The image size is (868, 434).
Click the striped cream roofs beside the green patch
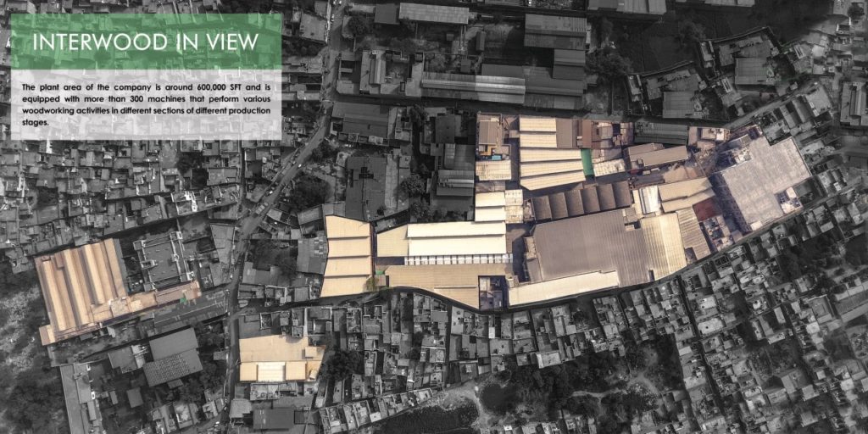pos(549,153)
